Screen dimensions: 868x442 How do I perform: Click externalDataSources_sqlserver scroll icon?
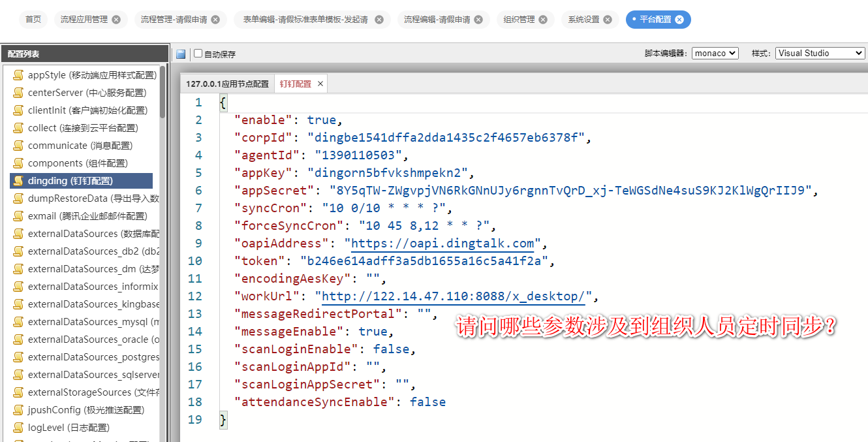point(18,375)
